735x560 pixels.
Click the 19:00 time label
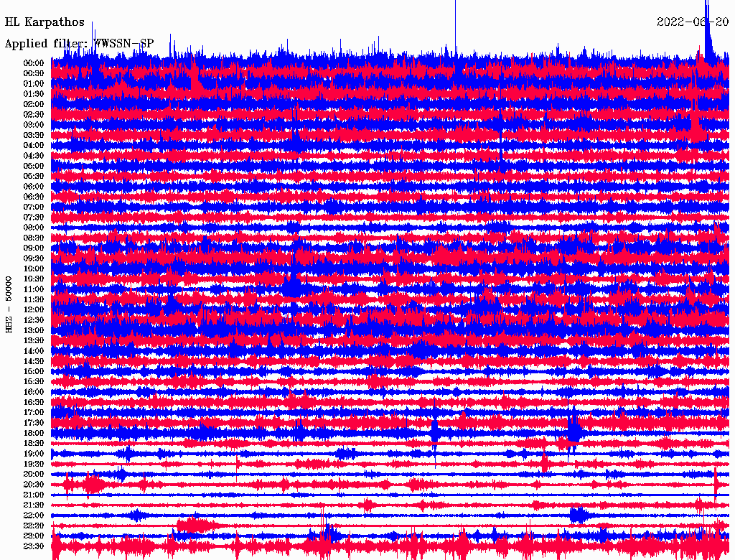click(34, 454)
